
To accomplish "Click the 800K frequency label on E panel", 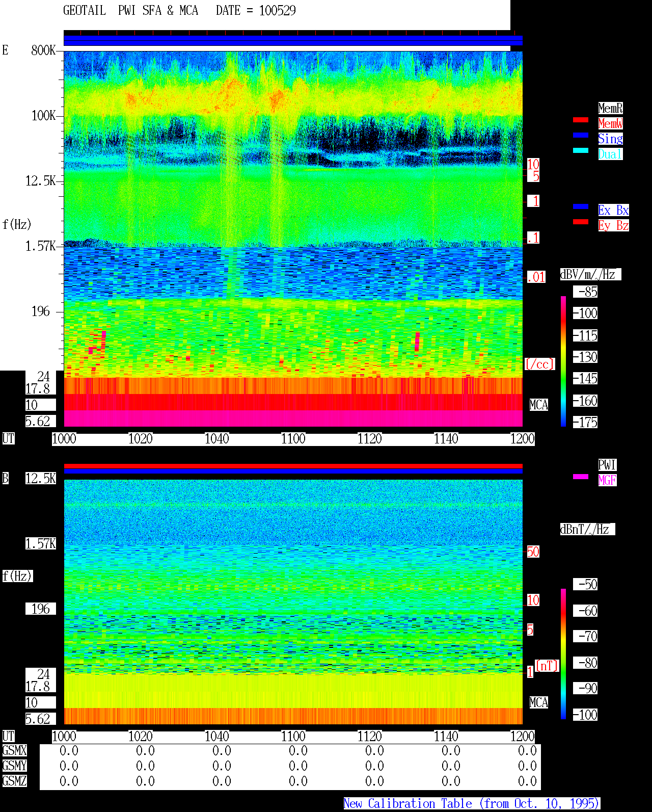I will (43, 50).
